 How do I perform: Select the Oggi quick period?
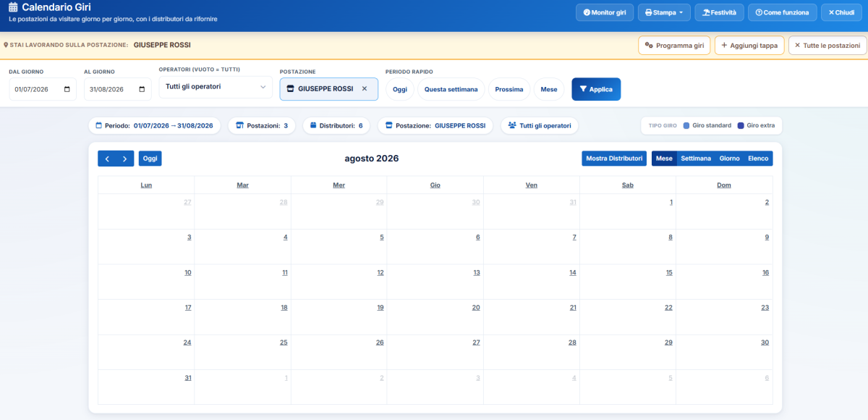tap(400, 89)
